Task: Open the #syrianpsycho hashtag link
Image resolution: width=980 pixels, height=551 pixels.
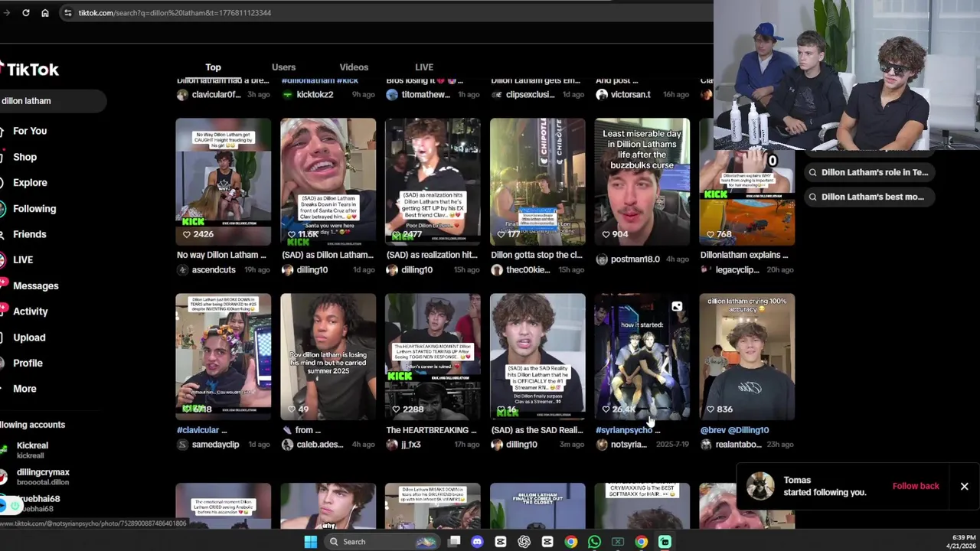Action: point(623,430)
